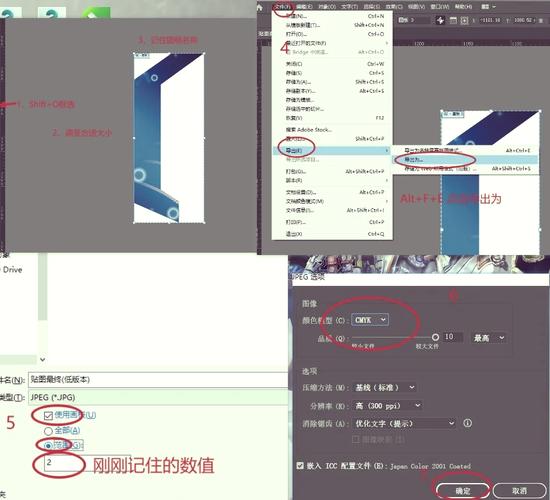Open the green app icon on desktop
This screenshot has width=550, height=500.
click(96, 13)
